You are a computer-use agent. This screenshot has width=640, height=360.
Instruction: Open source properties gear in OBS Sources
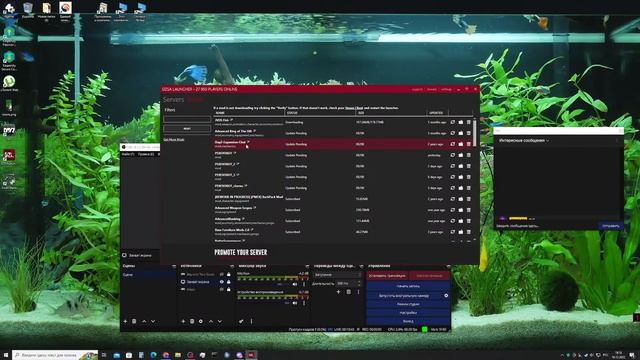tap(200, 321)
